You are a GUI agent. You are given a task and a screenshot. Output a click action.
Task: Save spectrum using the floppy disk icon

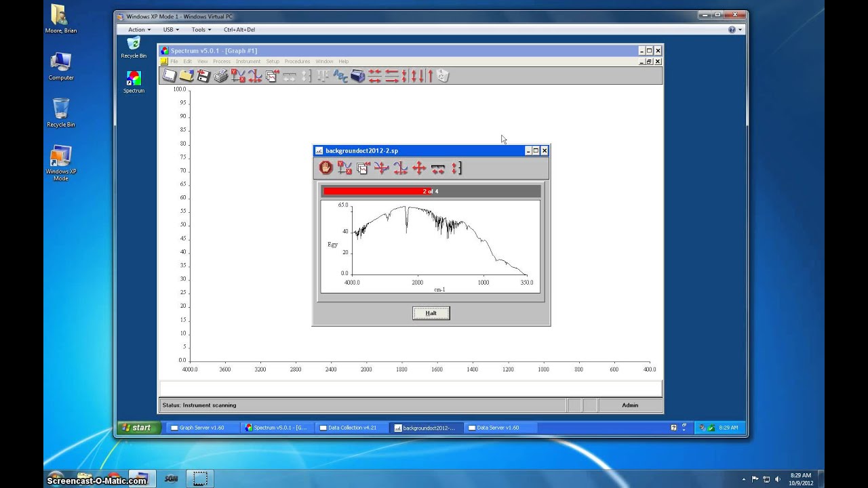pyautogui.click(x=203, y=76)
